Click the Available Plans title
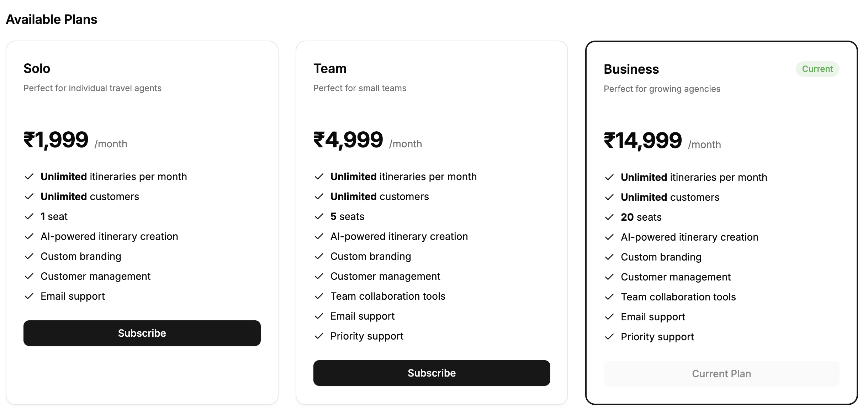 (x=52, y=19)
